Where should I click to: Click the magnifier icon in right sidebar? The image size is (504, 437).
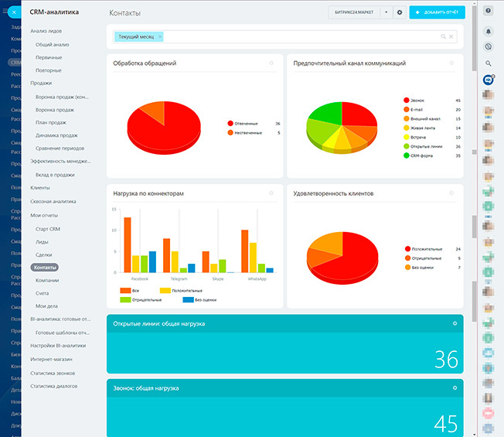tap(489, 63)
